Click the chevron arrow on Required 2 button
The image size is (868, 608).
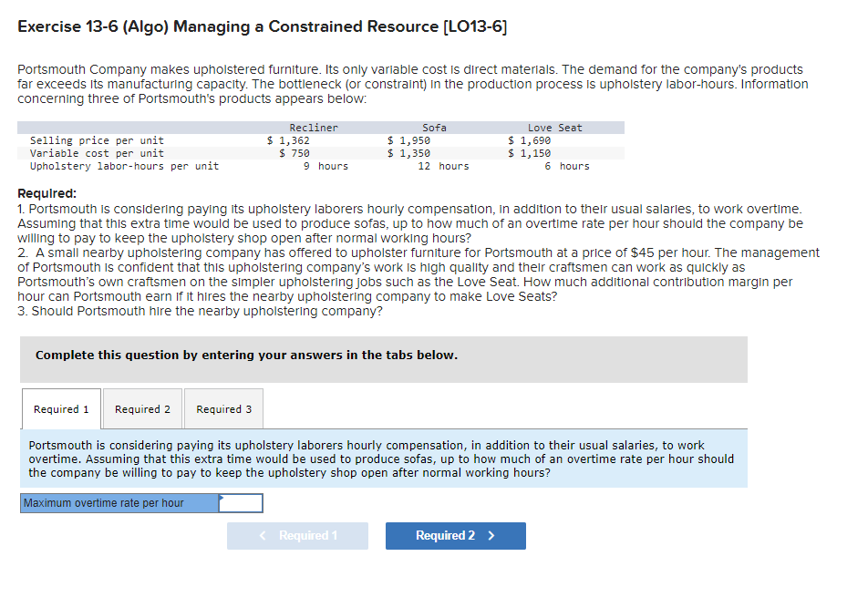491,535
